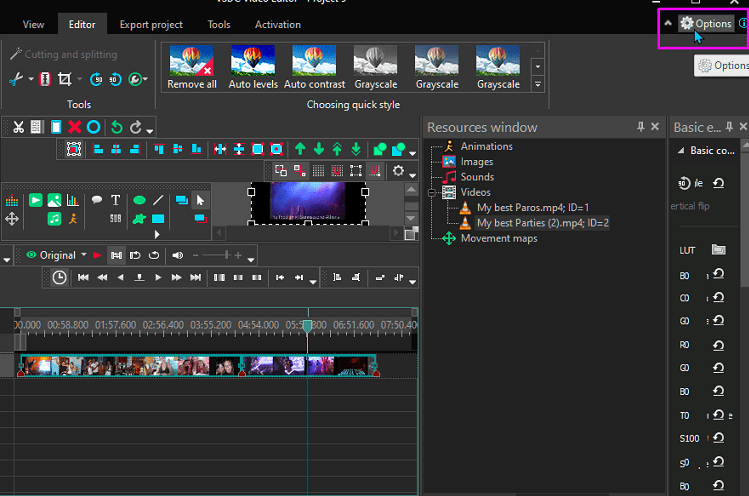Add subtitles with SUB icon

(x=116, y=219)
